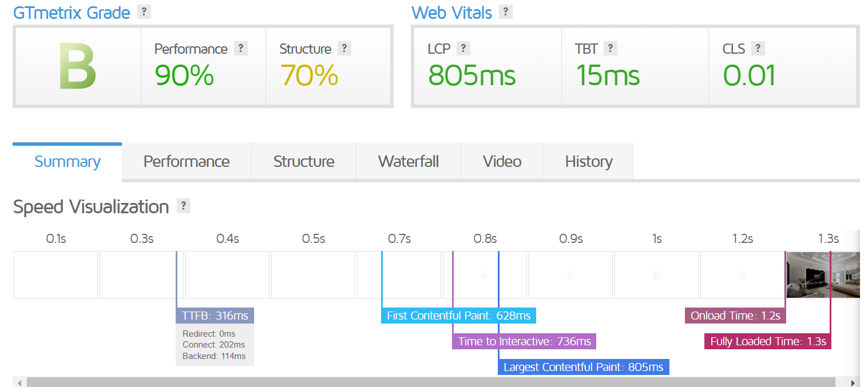Select the Waterfall tab

point(409,162)
